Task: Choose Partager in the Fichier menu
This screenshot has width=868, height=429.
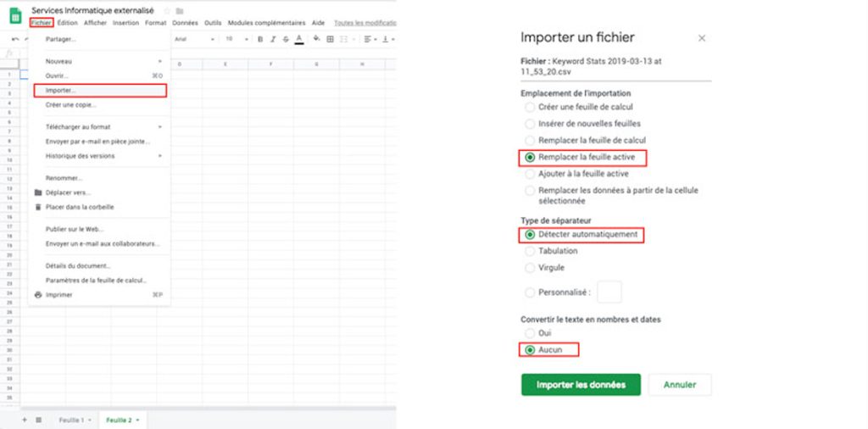Action: pos(100,39)
